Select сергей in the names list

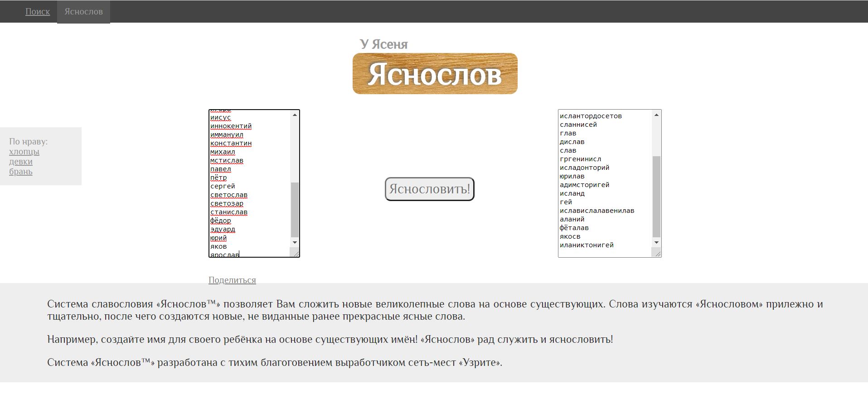(223, 186)
